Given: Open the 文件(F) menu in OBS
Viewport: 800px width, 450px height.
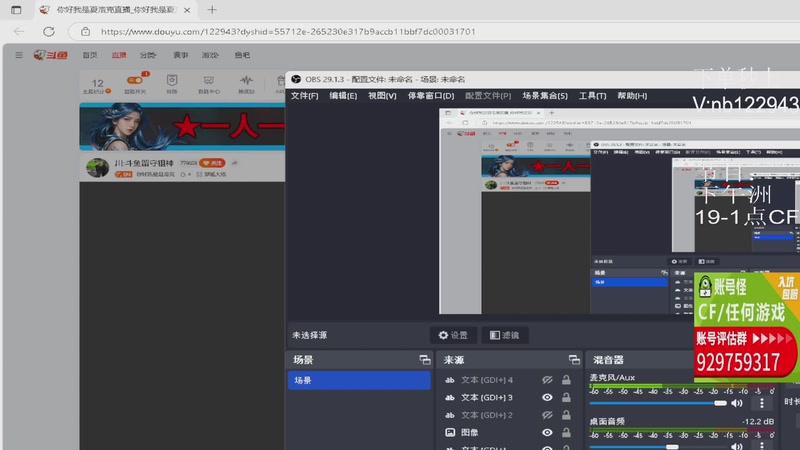Looking at the screenshot, I should [x=305, y=95].
